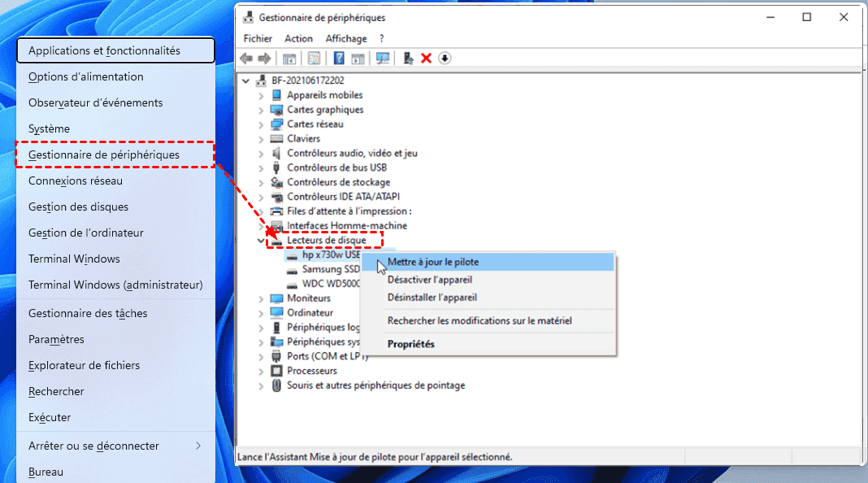This screenshot has height=483, width=868.
Task: Expand the Claviers node
Action: pyautogui.click(x=261, y=139)
